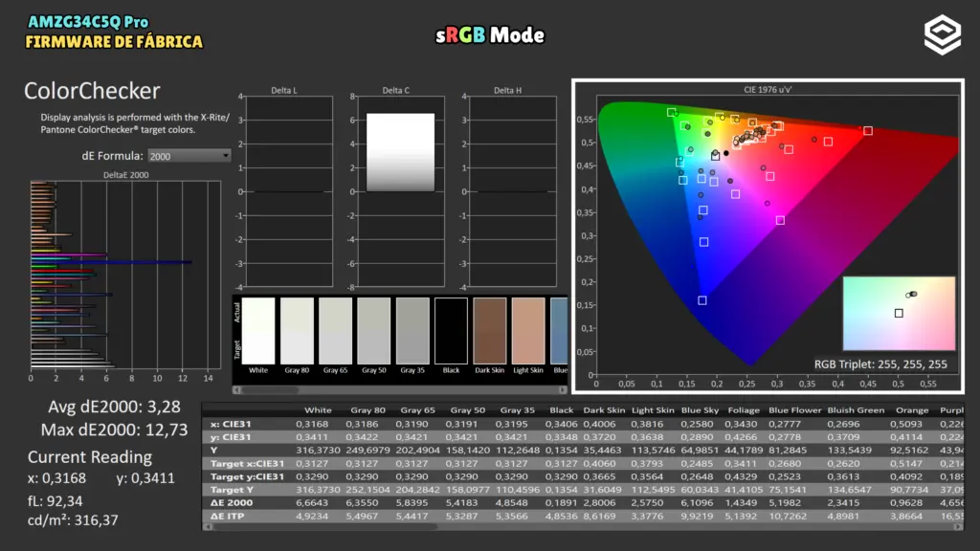Click the Blue Sky column header

click(700, 410)
